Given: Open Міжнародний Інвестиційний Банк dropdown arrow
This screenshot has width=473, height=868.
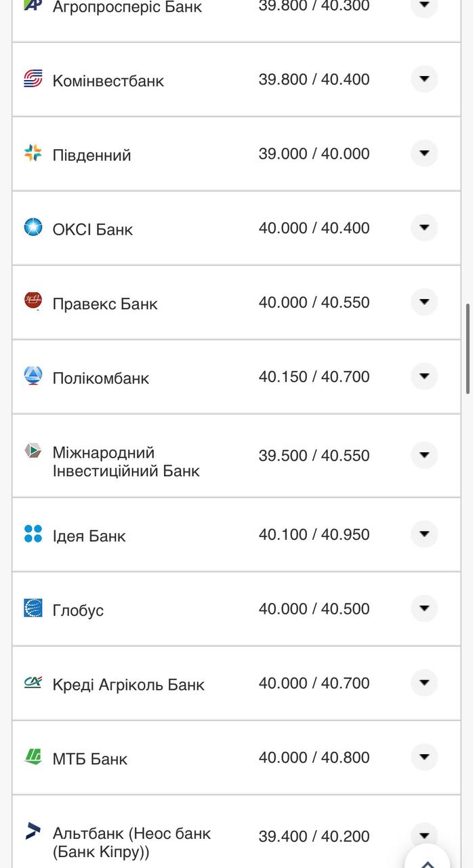Looking at the screenshot, I should [x=424, y=455].
